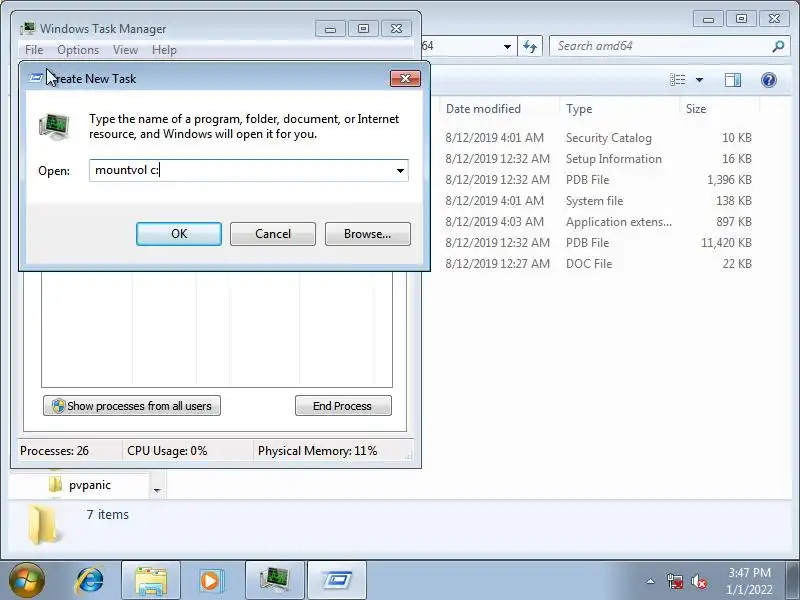Toggle the Explorer preview pane icon
This screenshot has width=800, height=600.
(x=733, y=80)
